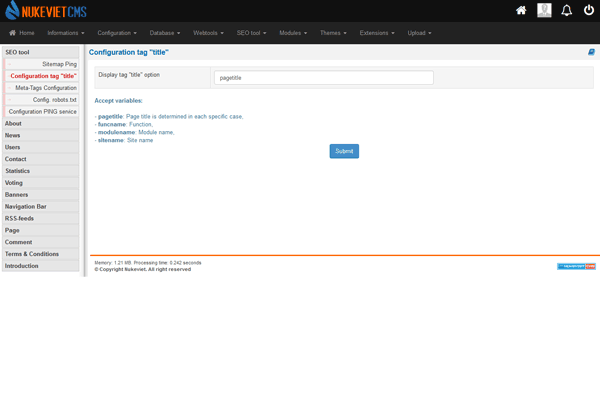Click the title option input field
Screen dimensions: 600x400
[323, 77]
